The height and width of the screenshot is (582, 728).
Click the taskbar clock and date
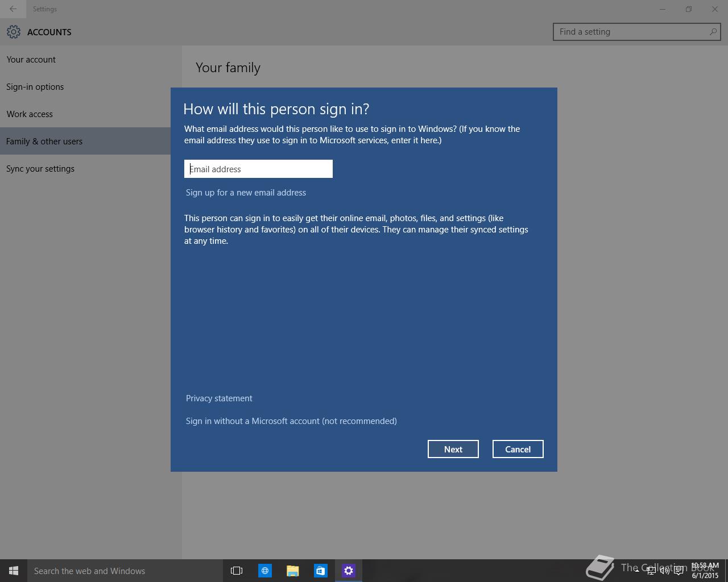[x=705, y=571]
